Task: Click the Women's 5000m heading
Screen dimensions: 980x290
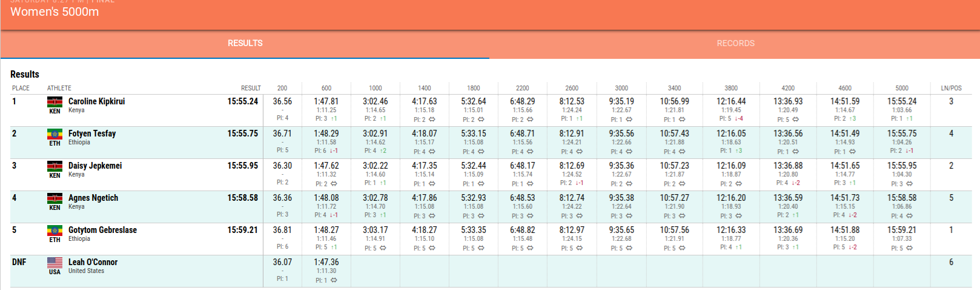Action: tap(55, 12)
